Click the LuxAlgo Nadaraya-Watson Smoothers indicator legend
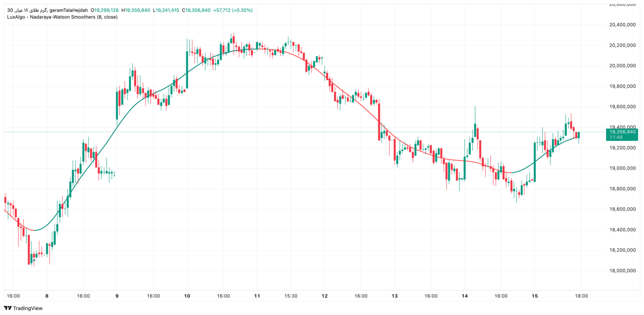Viewport: 644px width, 315px height. 63,17
